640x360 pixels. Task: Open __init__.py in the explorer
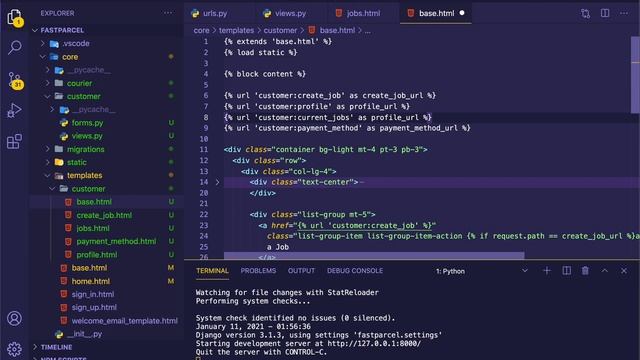pyautogui.click(x=84, y=334)
